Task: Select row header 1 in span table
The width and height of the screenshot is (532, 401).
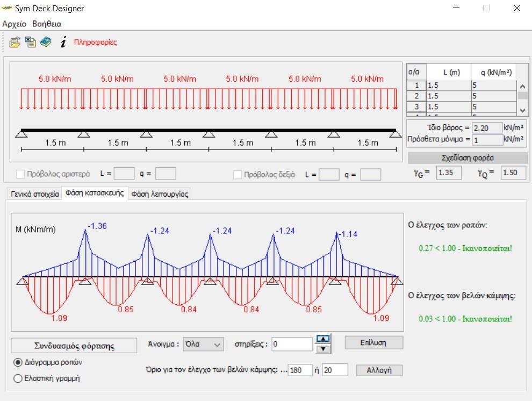Action: point(416,85)
